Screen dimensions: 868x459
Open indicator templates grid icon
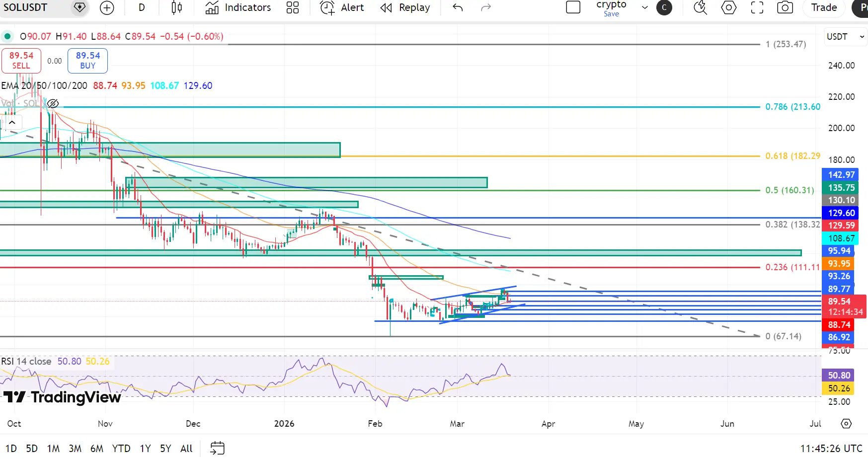(293, 7)
